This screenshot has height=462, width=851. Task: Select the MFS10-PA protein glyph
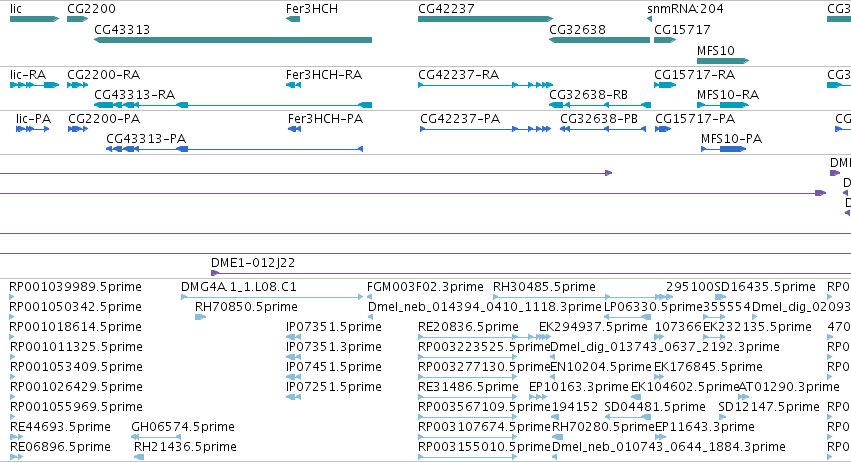point(723,149)
